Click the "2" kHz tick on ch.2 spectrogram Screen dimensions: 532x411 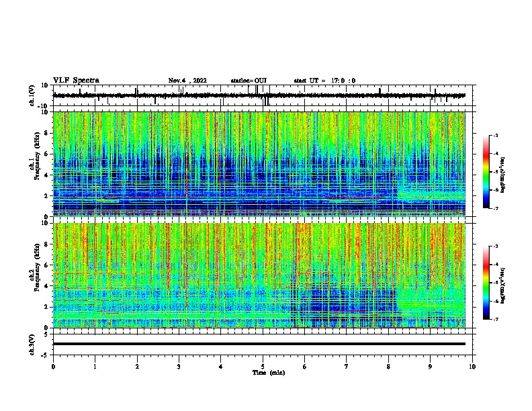47,307
